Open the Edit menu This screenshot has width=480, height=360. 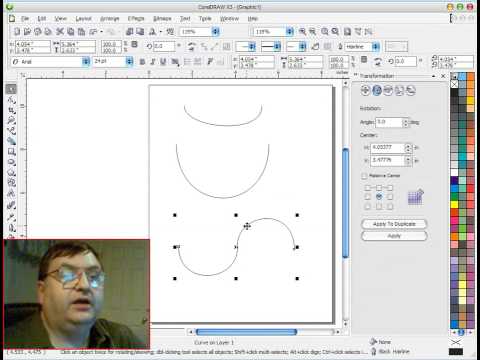pyautogui.click(x=42, y=18)
